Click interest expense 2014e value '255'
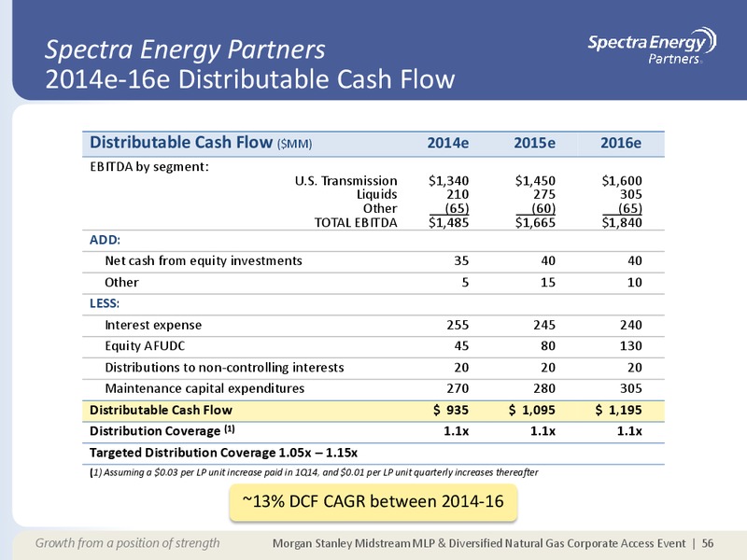 [458, 325]
